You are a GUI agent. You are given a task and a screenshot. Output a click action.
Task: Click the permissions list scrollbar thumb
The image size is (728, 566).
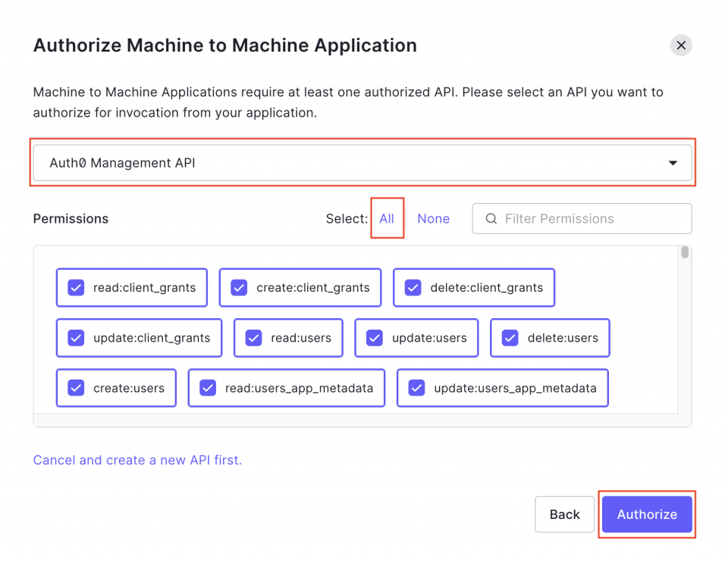coord(685,252)
